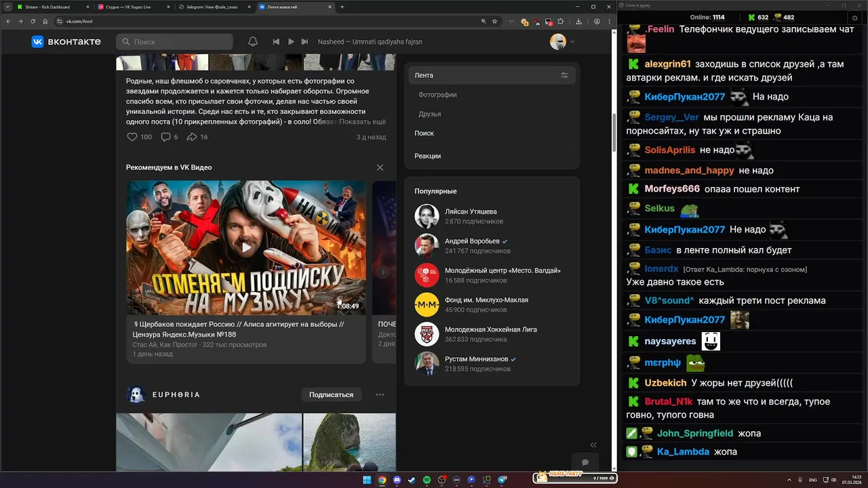Screen dimensions: 868x488
Task: Open ENG language switcher in tray
Action: pos(813,480)
